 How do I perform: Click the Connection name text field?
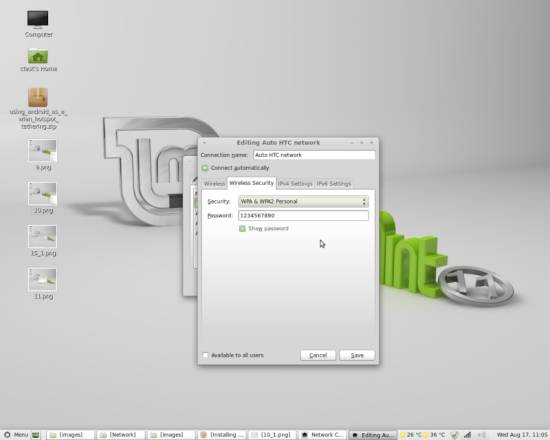tap(314, 155)
